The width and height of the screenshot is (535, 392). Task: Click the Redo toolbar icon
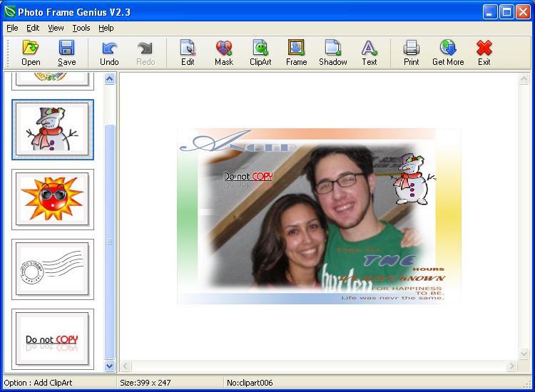click(x=146, y=53)
